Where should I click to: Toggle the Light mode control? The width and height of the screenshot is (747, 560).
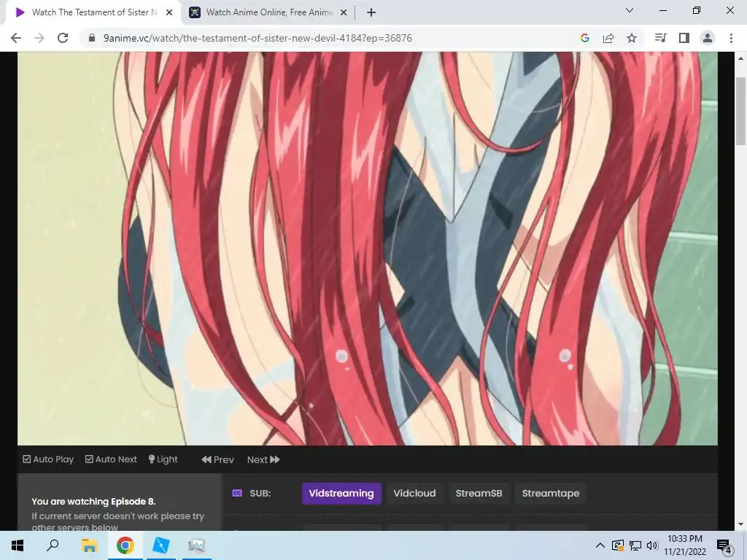pyautogui.click(x=163, y=459)
